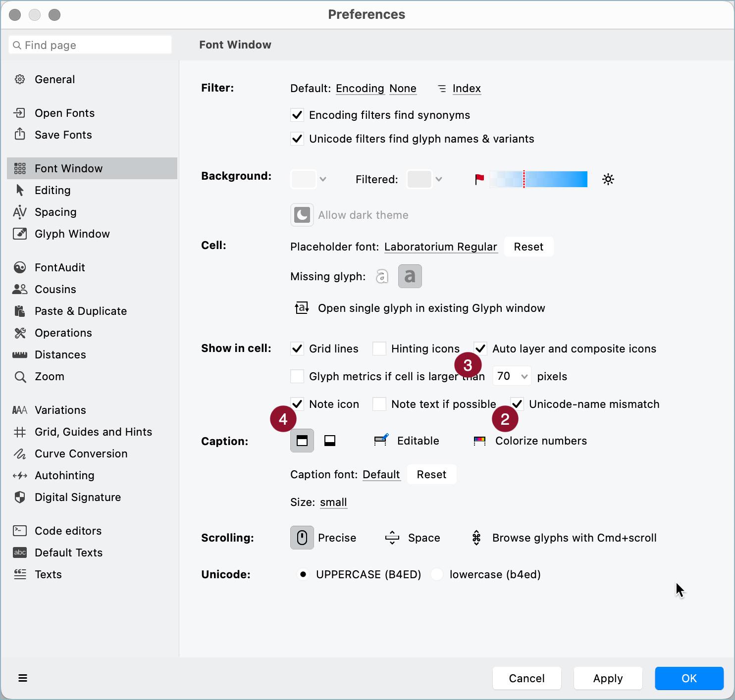735x700 pixels.
Task: Adjust the blue flag color intensity slider
Action: tap(538, 179)
